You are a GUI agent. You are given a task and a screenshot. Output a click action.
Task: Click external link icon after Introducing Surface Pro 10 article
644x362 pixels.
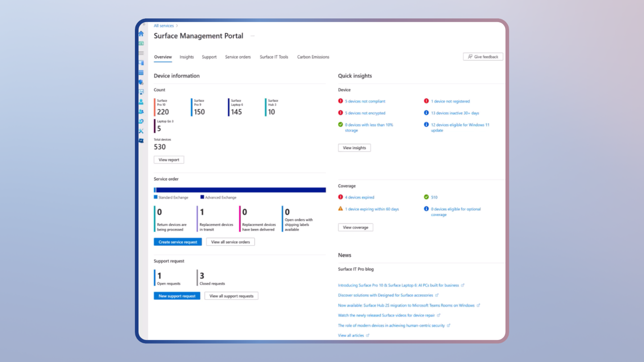(x=463, y=285)
